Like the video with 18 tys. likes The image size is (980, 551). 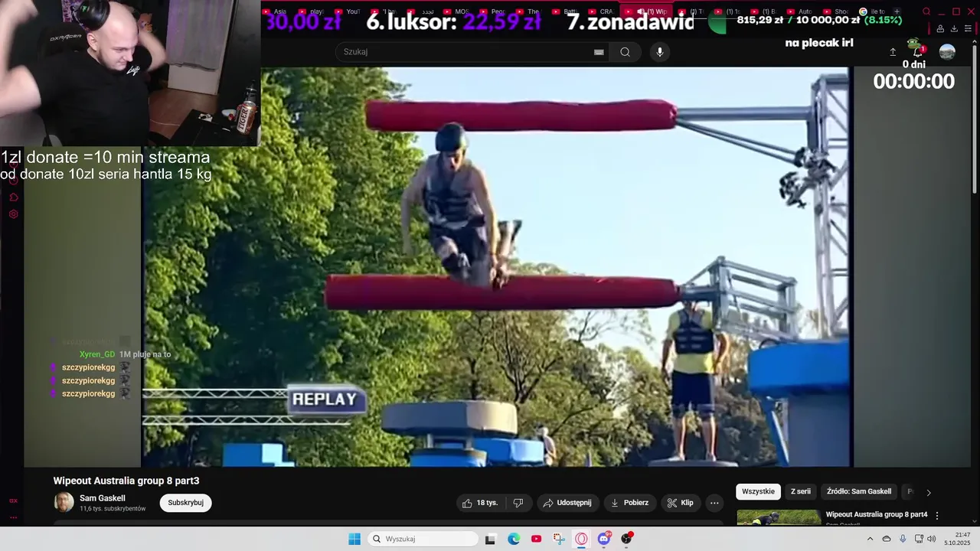click(x=480, y=503)
